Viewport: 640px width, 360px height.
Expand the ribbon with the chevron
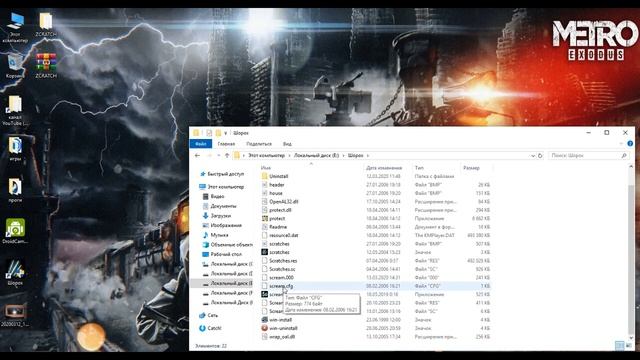click(x=621, y=144)
